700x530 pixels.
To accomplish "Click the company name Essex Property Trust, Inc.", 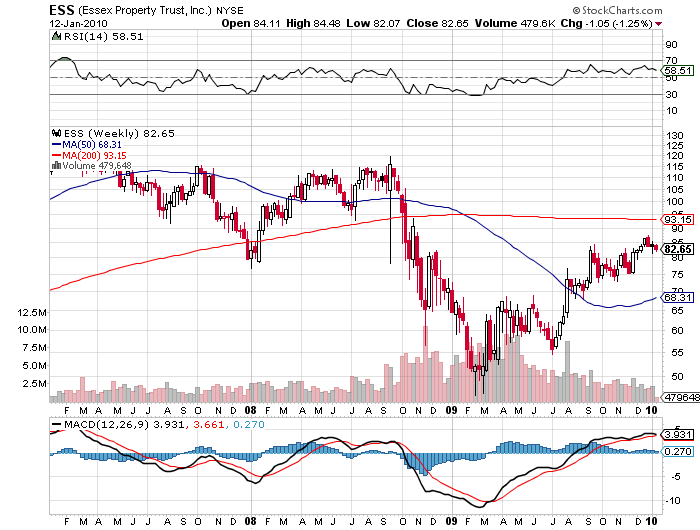I will pyautogui.click(x=145, y=11).
